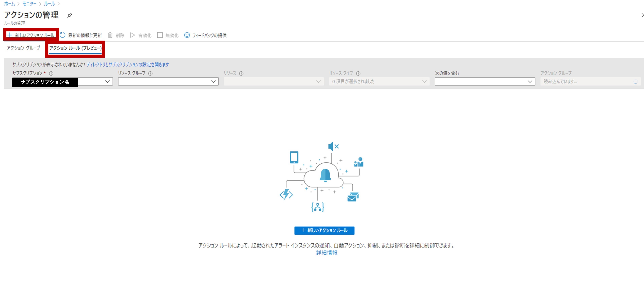Open ディレクトリとサブスクリプションの設定を開きます link
Viewport: 644px width, 283px height.
click(128, 65)
